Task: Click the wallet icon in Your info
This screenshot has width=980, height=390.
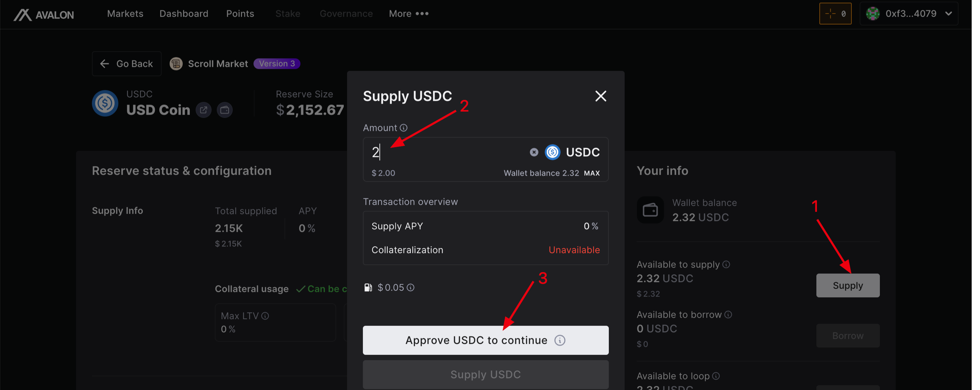Action: point(650,210)
